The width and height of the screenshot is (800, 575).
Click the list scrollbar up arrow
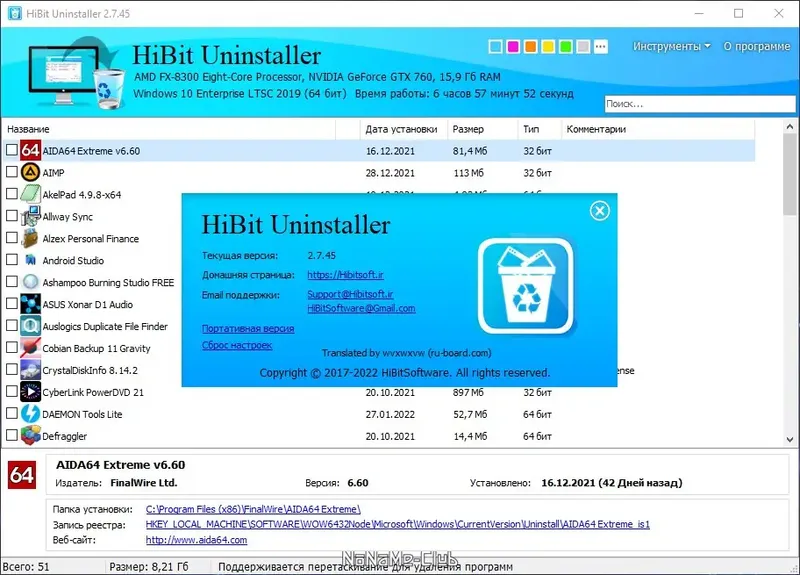point(790,127)
